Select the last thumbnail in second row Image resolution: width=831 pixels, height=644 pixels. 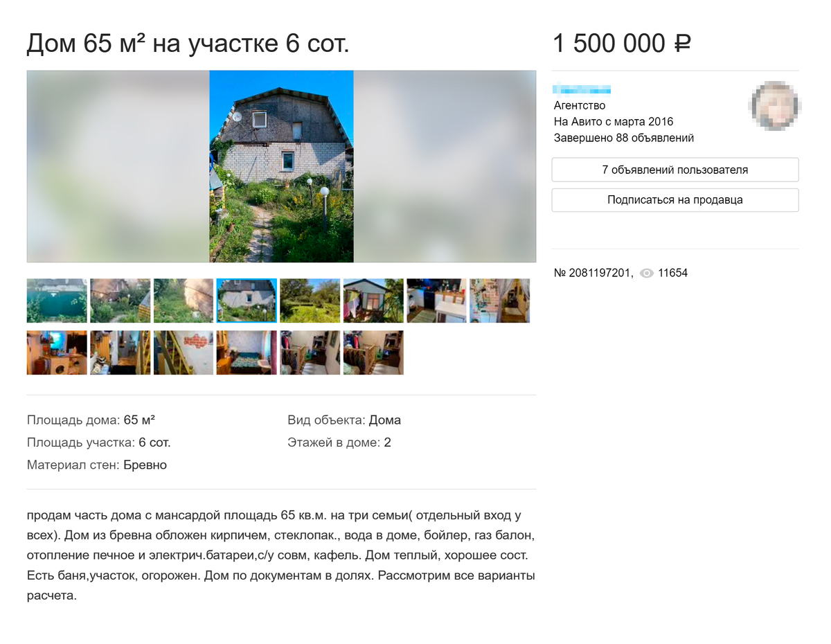click(373, 352)
